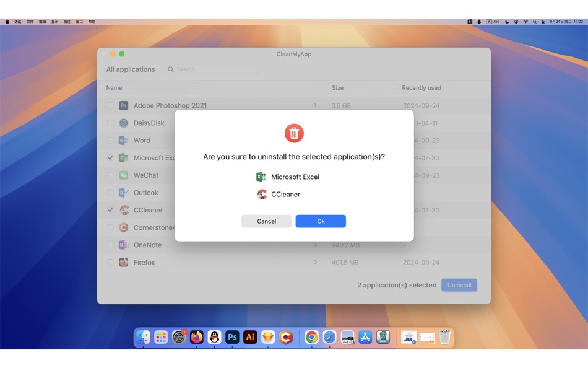Click the Ok button in the dialog
The width and height of the screenshot is (588, 368).
(x=321, y=221)
